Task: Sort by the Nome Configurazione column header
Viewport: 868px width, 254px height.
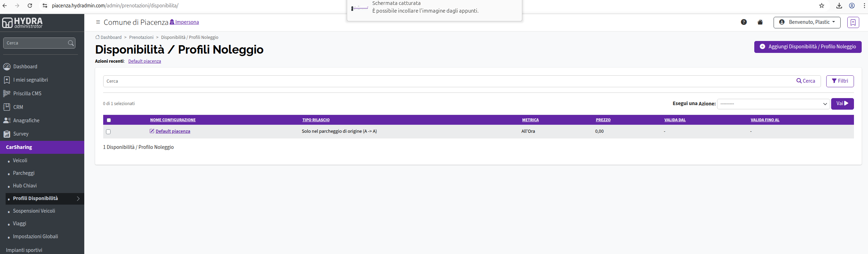Action: click(x=173, y=120)
